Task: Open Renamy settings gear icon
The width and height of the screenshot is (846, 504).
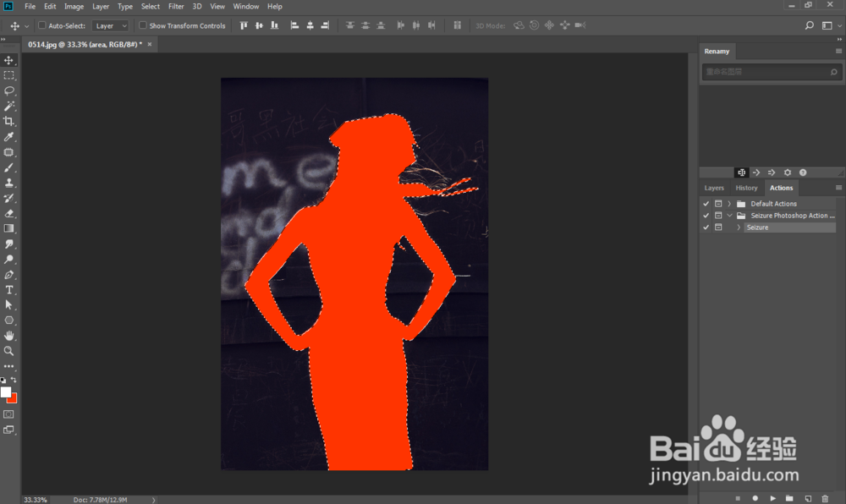Action: click(x=787, y=173)
